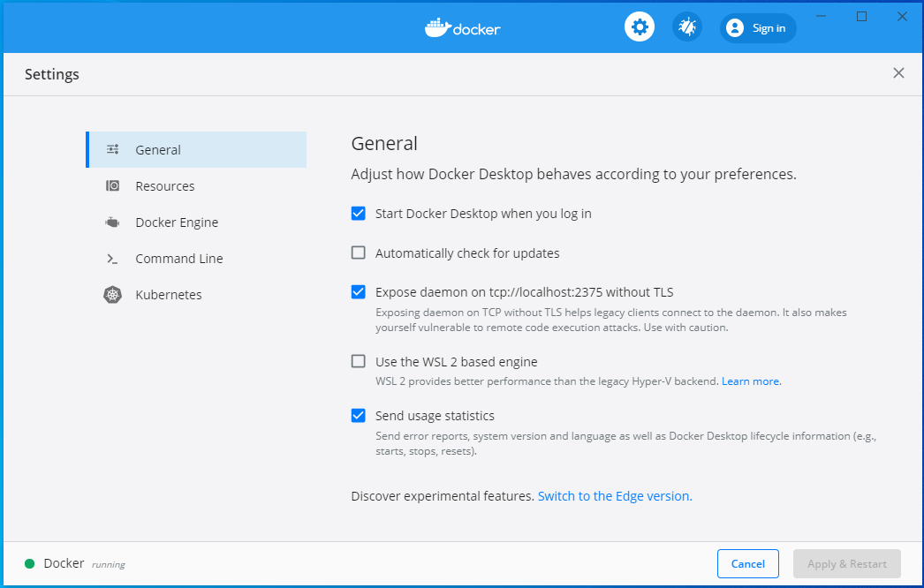Click the Kubernetes helm wheel icon
This screenshot has height=588, width=924.
click(x=112, y=294)
